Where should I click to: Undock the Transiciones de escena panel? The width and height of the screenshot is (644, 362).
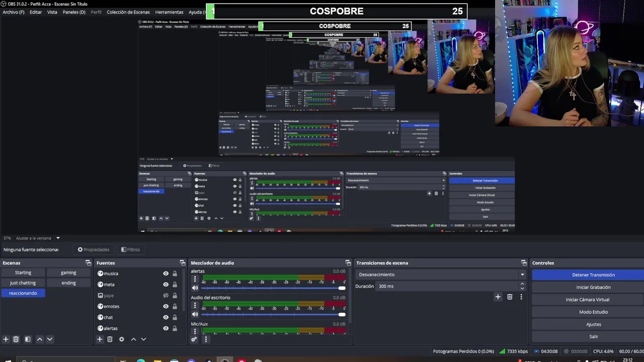click(524, 263)
